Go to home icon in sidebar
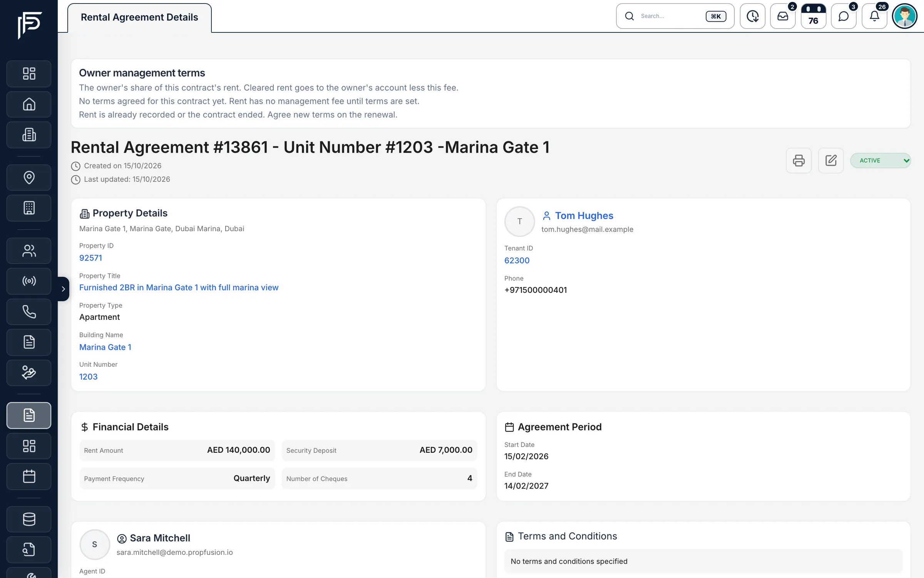Screen dimensions: 924x578 click(x=29, y=104)
